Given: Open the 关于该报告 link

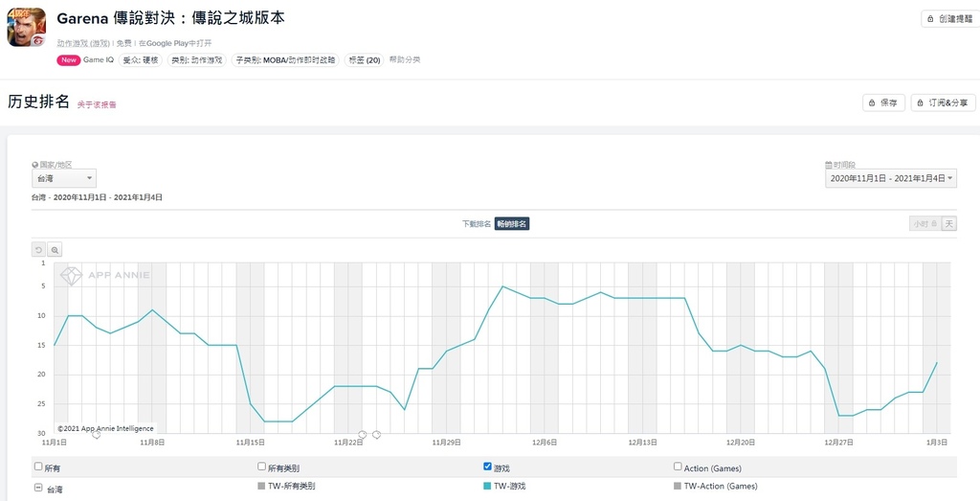Looking at the screenshot, I should pos(97,104).
